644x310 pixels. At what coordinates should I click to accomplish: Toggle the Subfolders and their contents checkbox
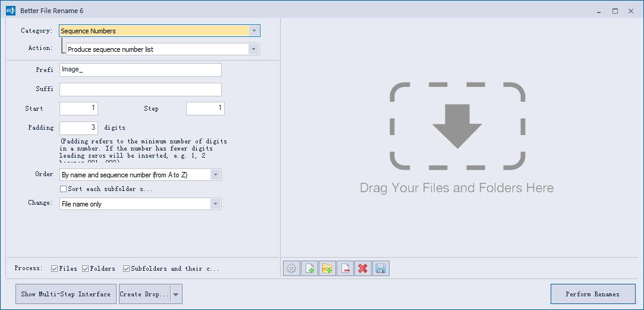tap(127, 269)
